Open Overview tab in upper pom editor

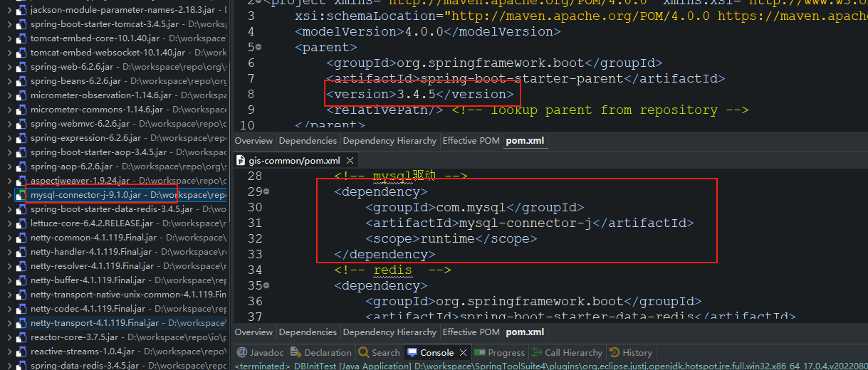[253, 141]
